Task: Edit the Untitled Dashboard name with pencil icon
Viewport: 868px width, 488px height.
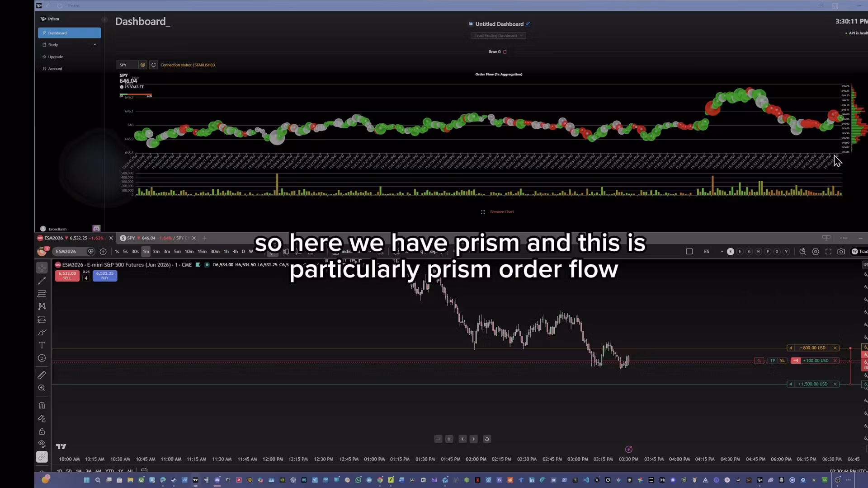Action: coord(528,24)
